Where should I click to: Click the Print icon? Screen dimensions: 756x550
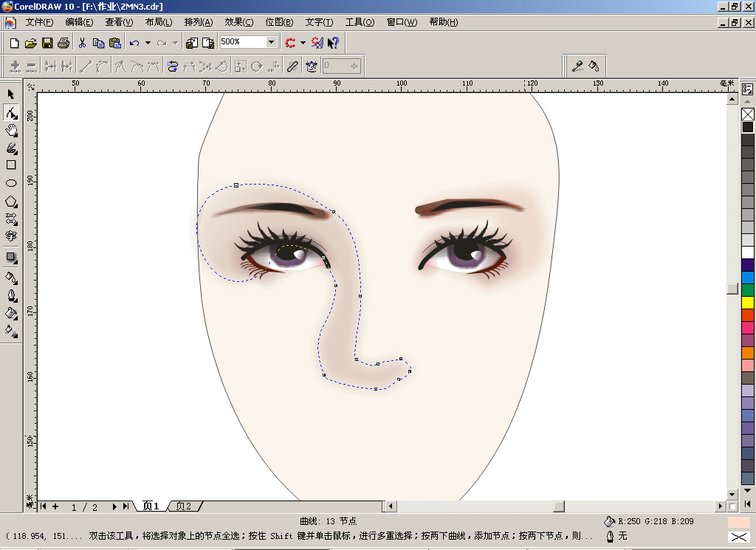(x=63, y=43)
